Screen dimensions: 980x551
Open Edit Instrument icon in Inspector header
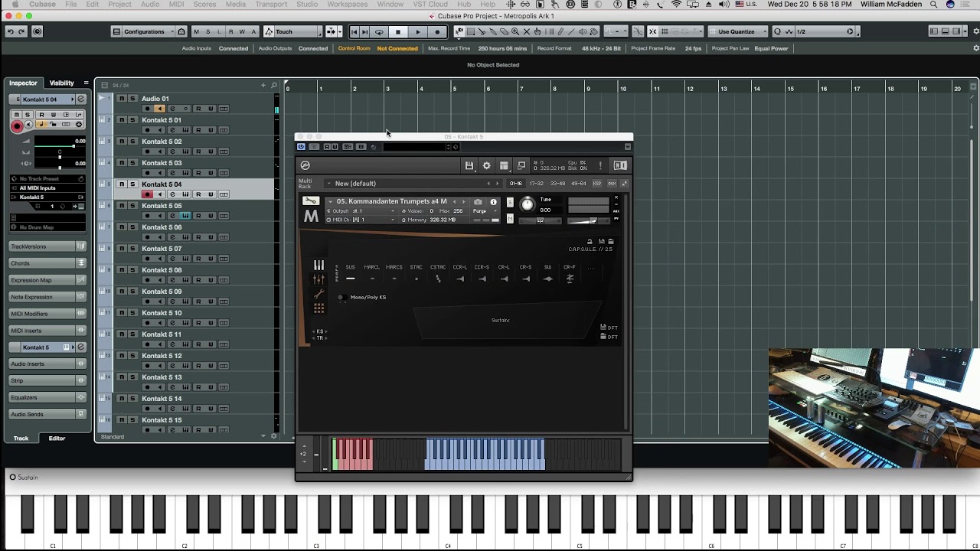[x=80, y=99]
